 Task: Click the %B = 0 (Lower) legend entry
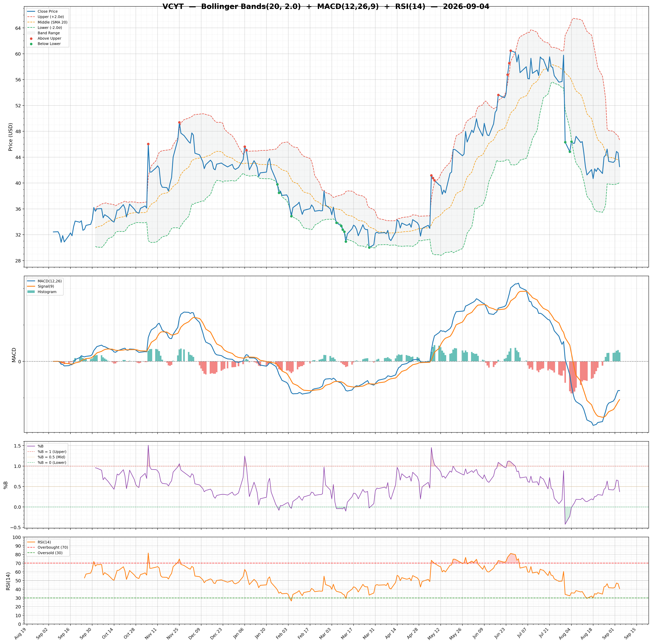point(46,462)
